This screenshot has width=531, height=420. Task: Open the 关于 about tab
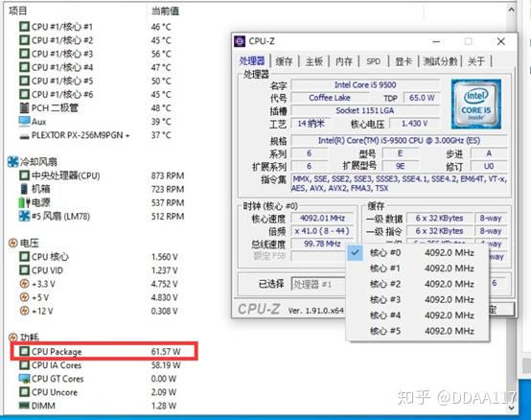476,61
